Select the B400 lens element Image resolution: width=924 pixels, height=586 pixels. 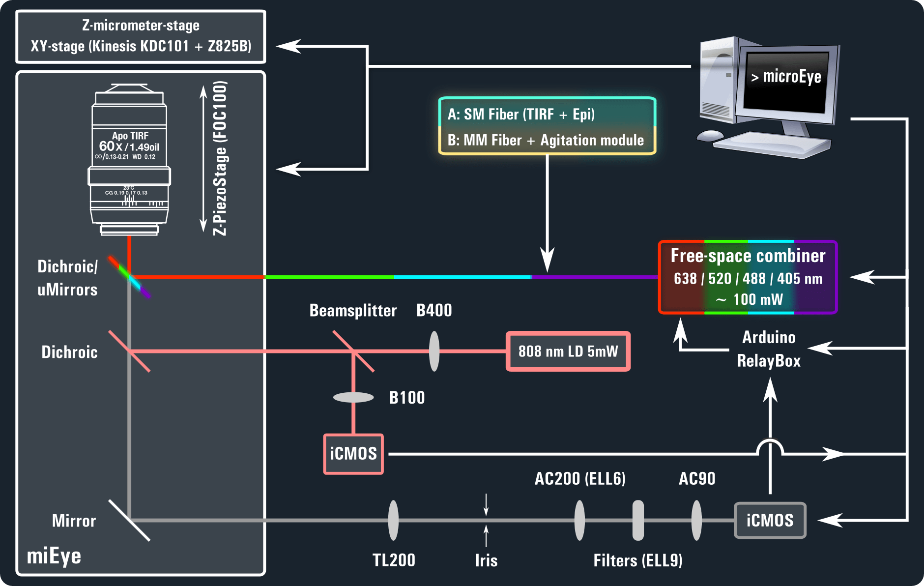pos(434,351)
